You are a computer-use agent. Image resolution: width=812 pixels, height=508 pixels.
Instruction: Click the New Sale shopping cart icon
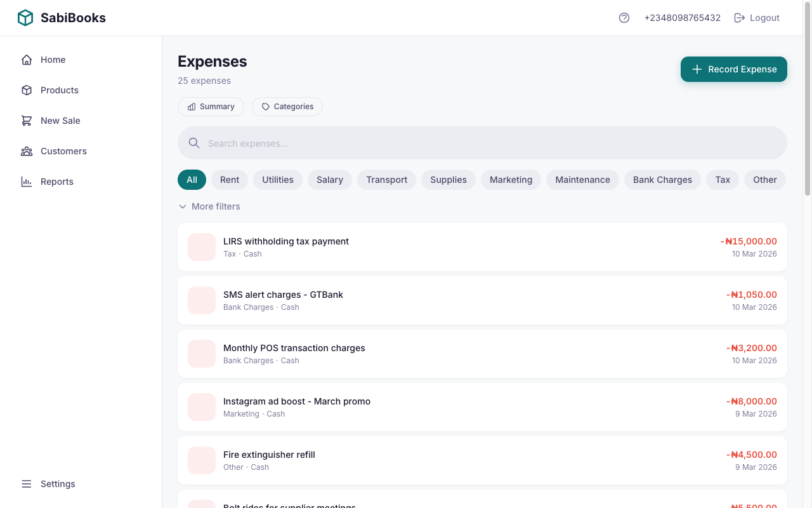[26, 120]
